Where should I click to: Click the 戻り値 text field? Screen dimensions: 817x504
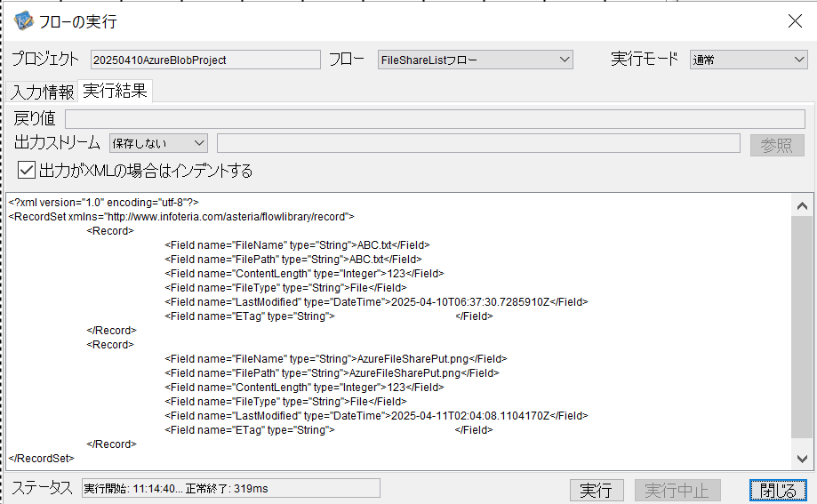435,119
